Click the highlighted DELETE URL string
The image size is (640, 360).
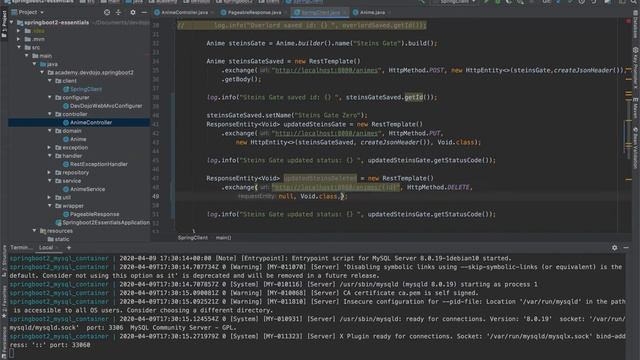[336, 187]
